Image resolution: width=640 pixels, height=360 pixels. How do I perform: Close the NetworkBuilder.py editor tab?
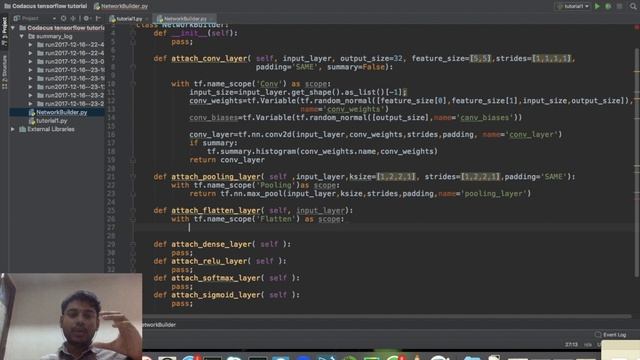(x=212, y=19)
